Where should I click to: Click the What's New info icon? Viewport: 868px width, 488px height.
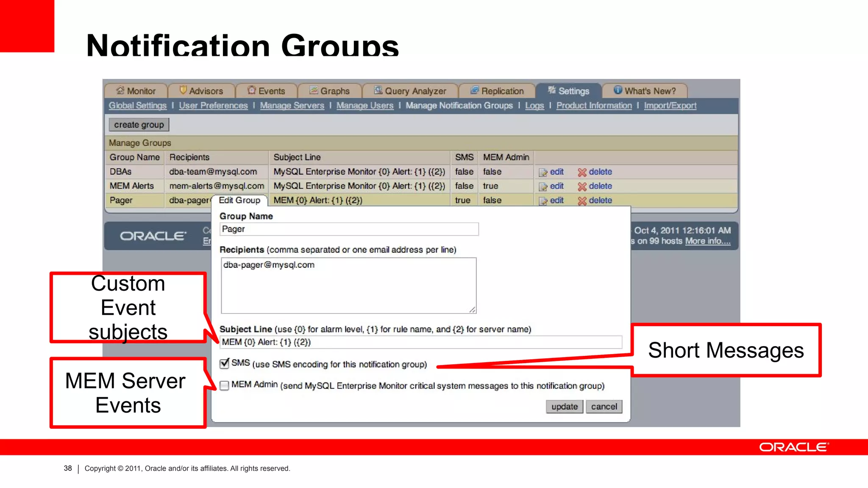(x=618, y=90)
